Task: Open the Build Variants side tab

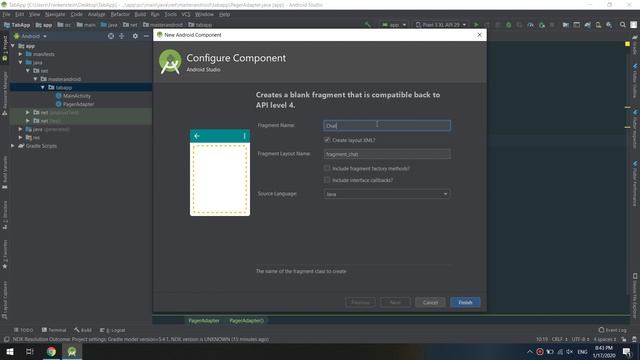Action: [4, 172]
